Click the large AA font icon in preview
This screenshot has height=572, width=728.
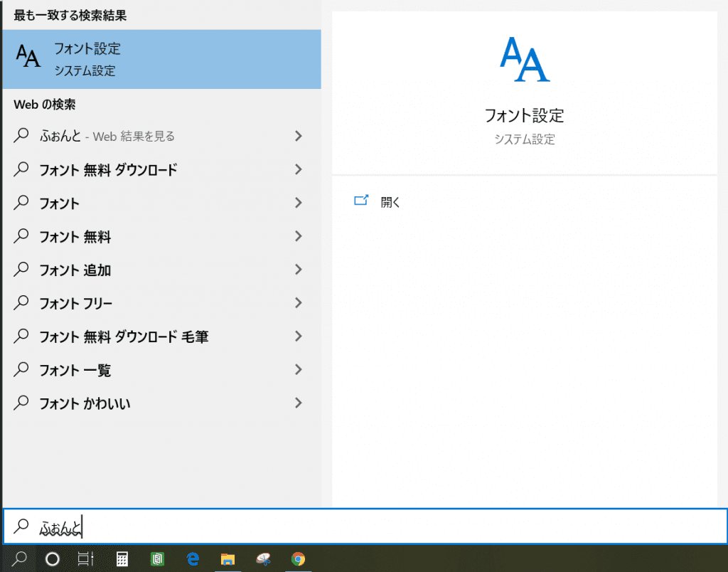[524, 60]
